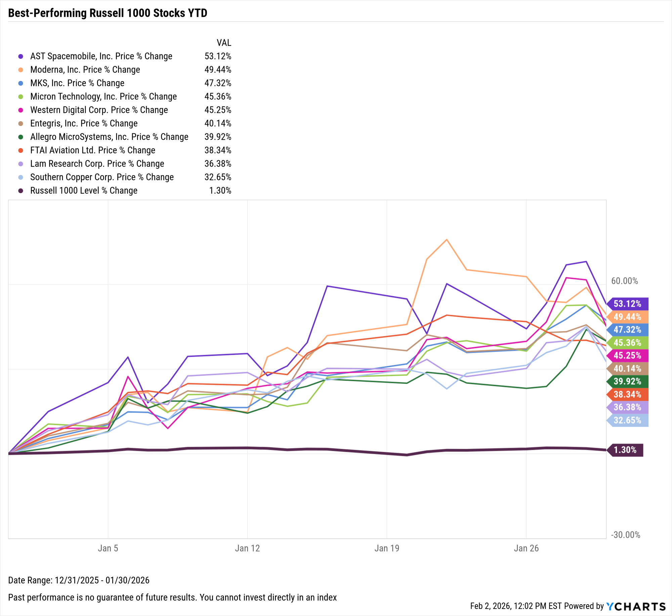Click the Southern Copper Corp. legend label
This screenshot has height=616, width=672.
(x=102, y=177)
